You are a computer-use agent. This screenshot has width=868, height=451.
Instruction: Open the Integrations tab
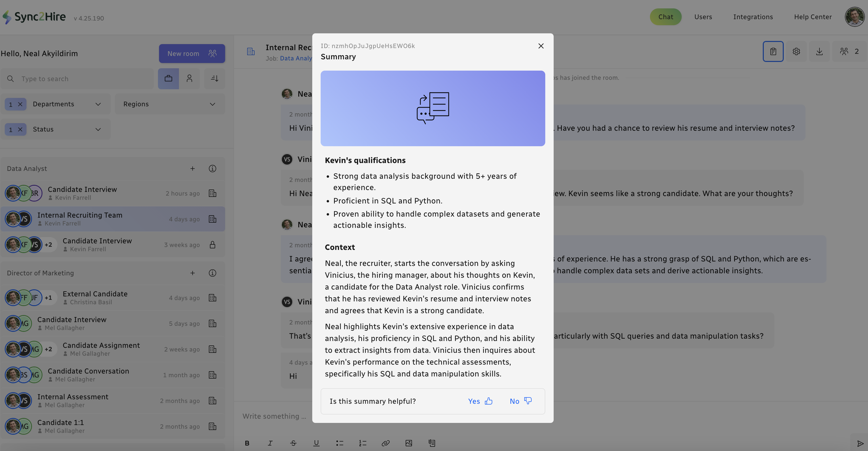(753, 17)
